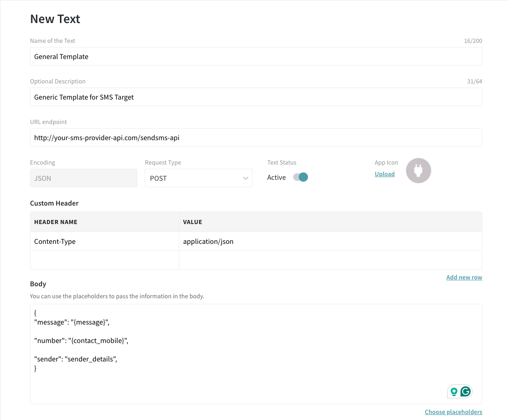Viewport: 508px width, 420px height.
Task: Click the plug App Icon image
Action: coord(418,171)
